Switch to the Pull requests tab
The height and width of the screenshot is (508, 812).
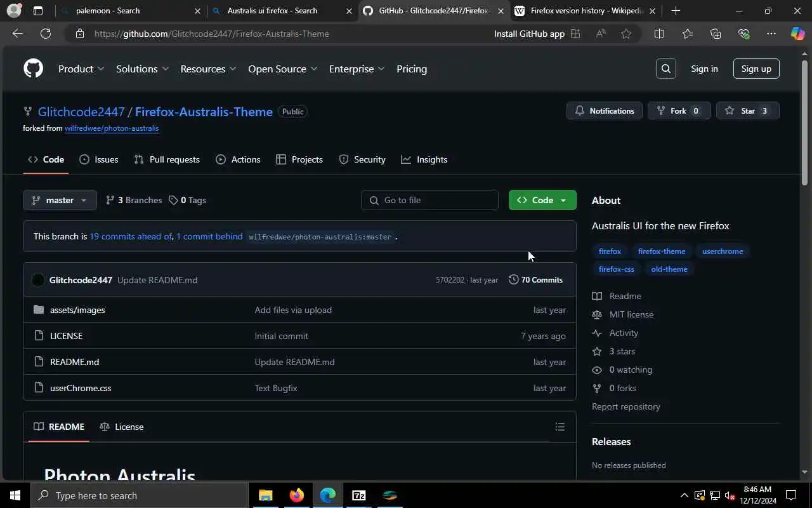click(x=167, y=159)
